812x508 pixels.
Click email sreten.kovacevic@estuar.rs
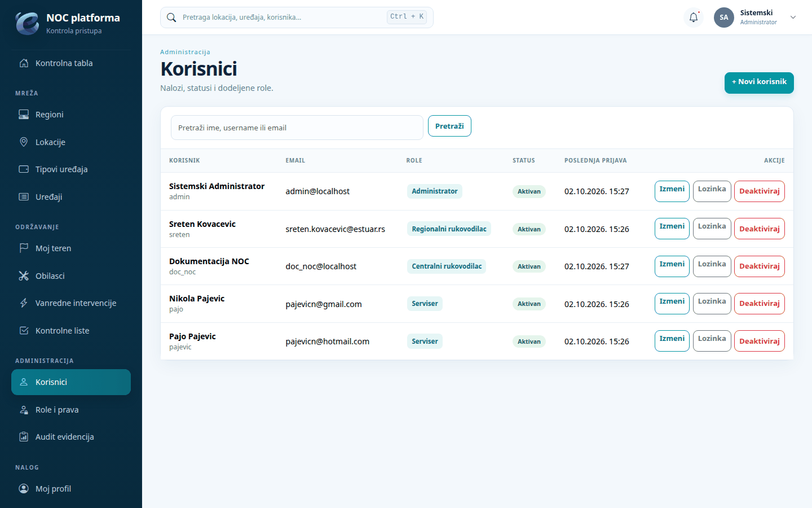(x=336, y=229)
